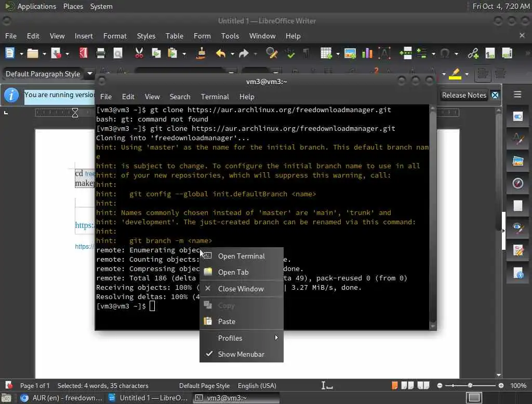This screenshot has width=532, height=404.
Task: Click the zoom slider handle in Writer status bar
Action: (x=470, y=385)
